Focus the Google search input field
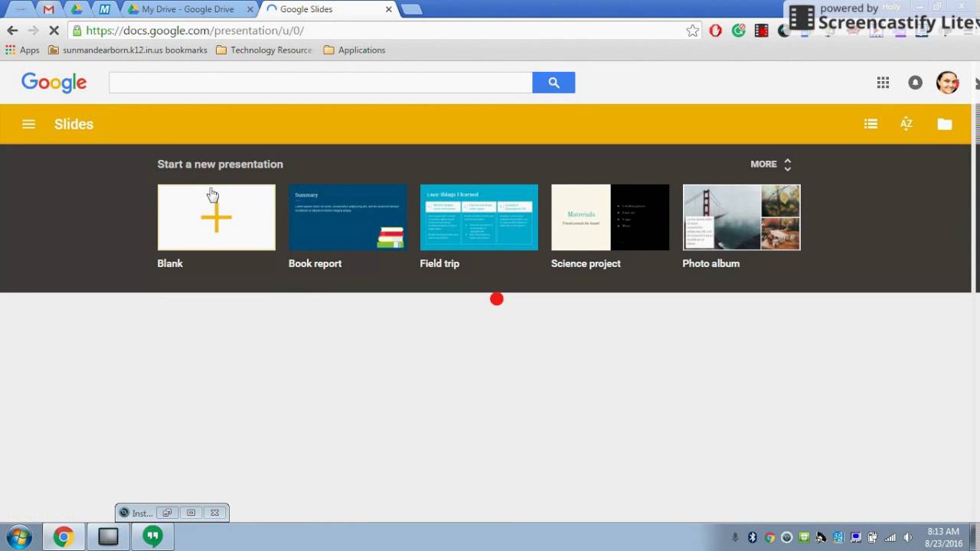 click(x=321, y=83)
